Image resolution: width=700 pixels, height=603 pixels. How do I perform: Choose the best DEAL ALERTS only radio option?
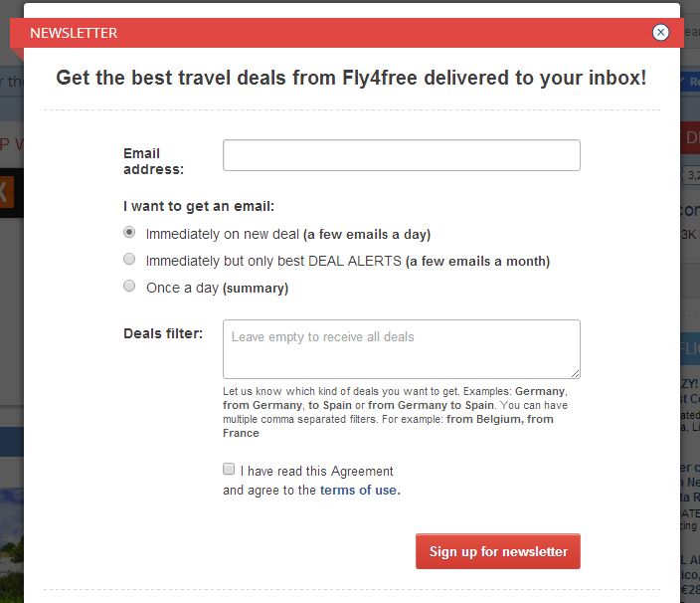[x=129, y=260]
